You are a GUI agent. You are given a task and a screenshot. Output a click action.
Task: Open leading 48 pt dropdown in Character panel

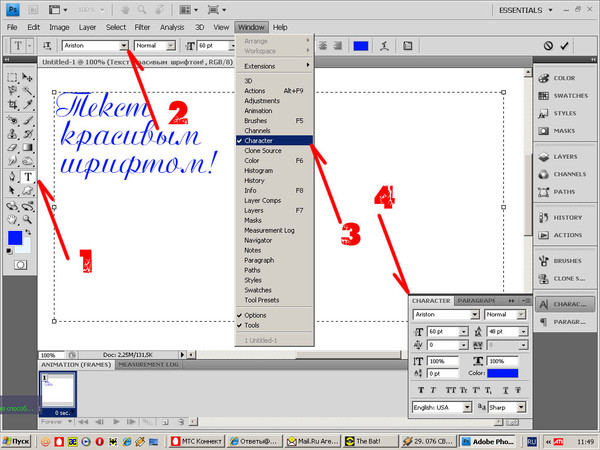tap(523, 332)
